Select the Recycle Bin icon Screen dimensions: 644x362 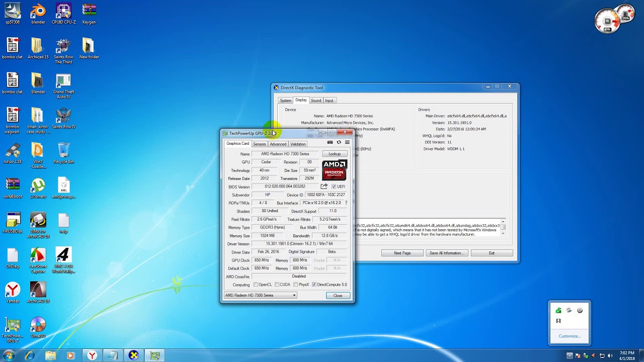coord(63,153)
